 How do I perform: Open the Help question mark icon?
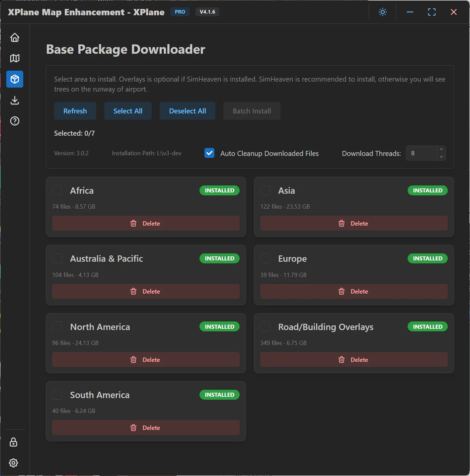(15, 121)
